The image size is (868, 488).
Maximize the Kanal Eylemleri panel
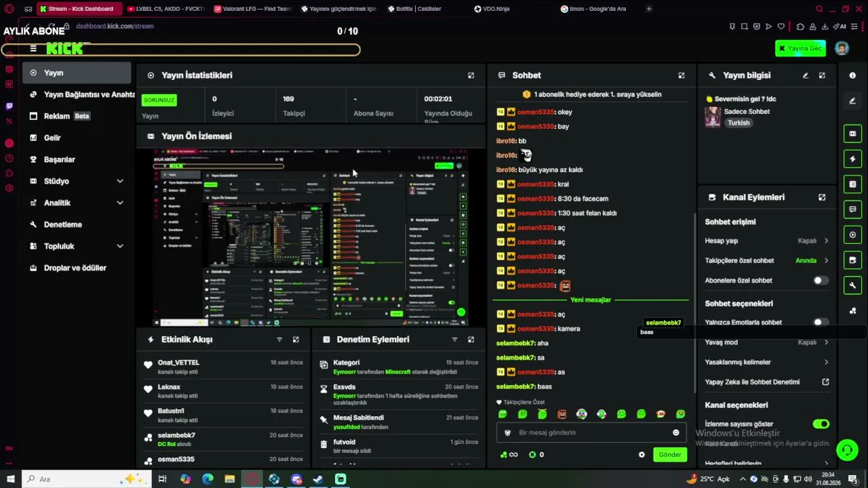[x=822, y=197]
